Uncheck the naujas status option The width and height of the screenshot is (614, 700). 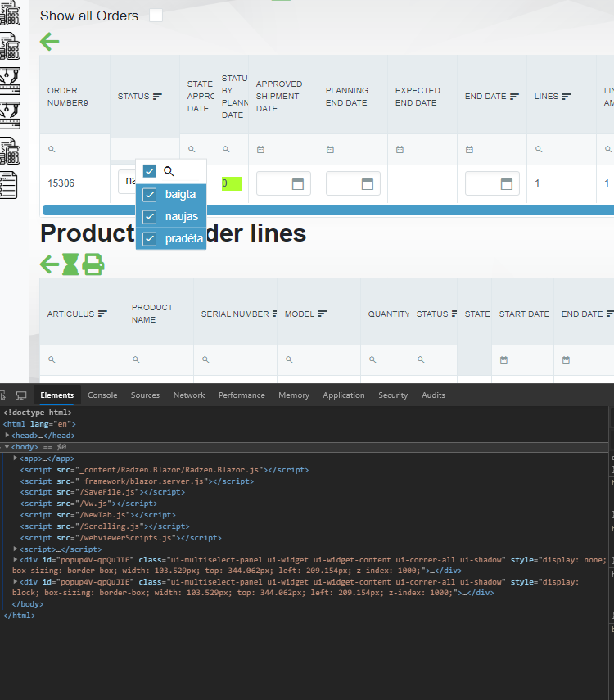tap(150, 217)
